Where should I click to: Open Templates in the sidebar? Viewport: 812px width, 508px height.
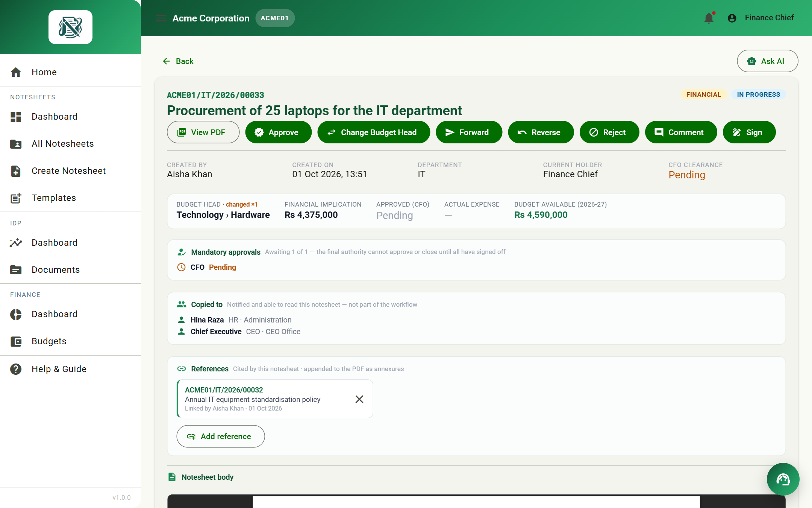tap(70, 198)
